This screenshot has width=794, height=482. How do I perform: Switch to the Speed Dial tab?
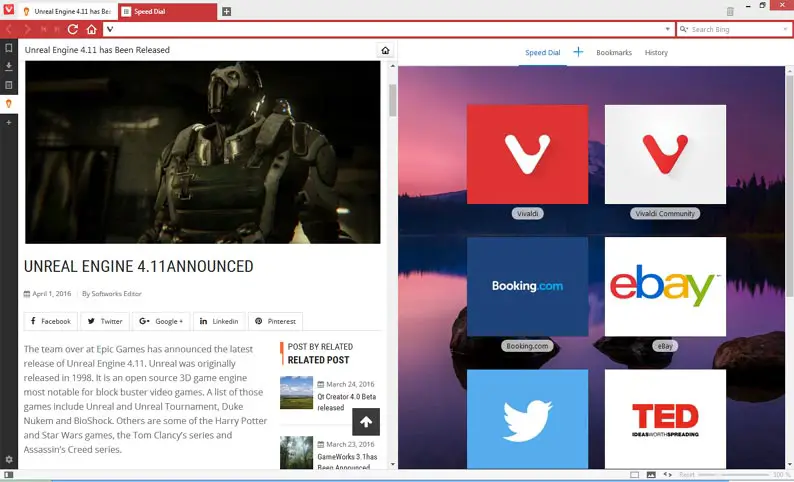click(168, 11)
